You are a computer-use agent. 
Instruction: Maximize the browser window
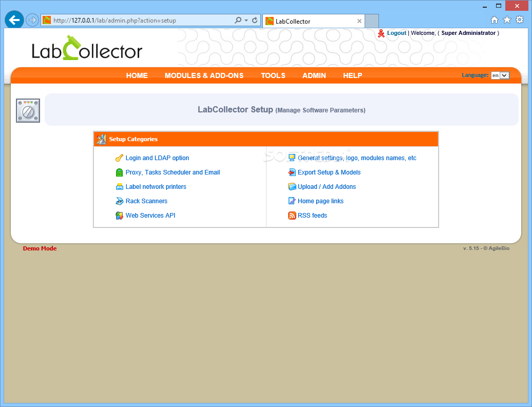click(x=499, y=6)
